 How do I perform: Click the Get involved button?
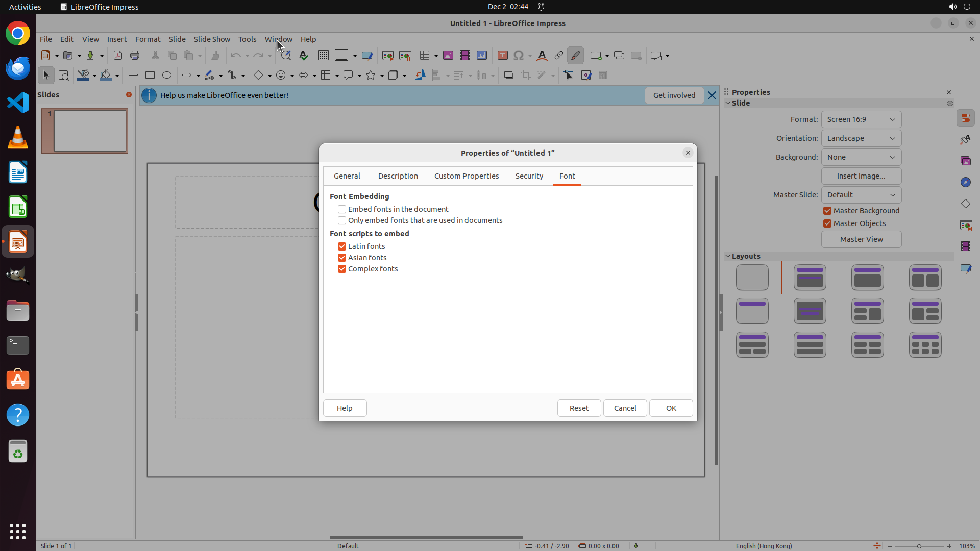point(674,95)
